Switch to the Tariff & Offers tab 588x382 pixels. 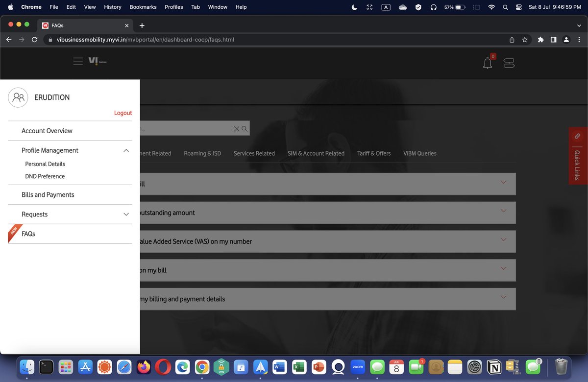[374, 153]
